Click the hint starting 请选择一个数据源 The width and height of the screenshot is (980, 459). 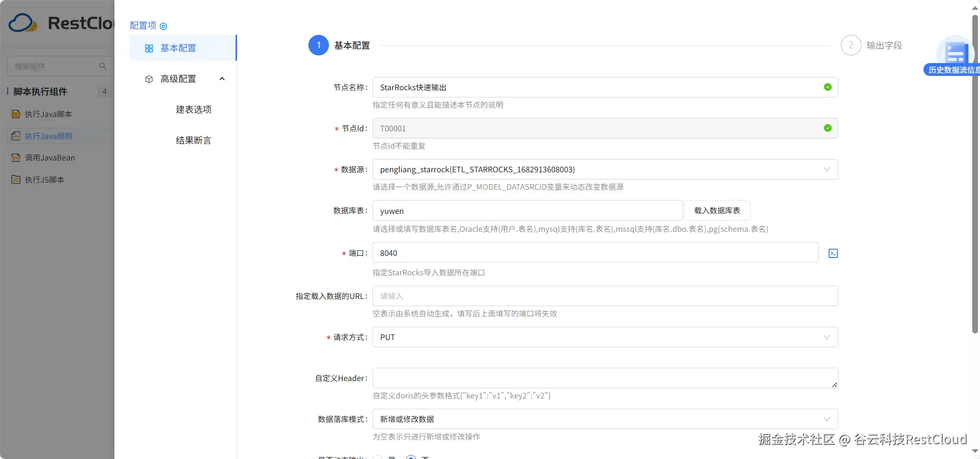click(498, 187)
